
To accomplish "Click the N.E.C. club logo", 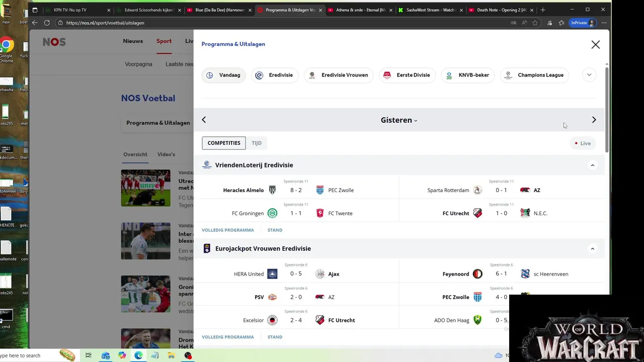I will click(x=525, y=213).
